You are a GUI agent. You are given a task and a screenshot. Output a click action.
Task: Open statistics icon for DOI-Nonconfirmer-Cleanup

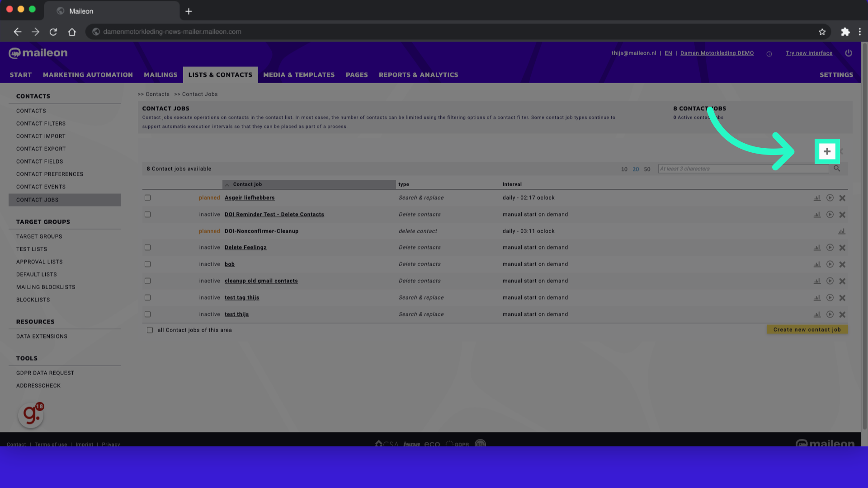pyautogui.click(x=841, y=231)
